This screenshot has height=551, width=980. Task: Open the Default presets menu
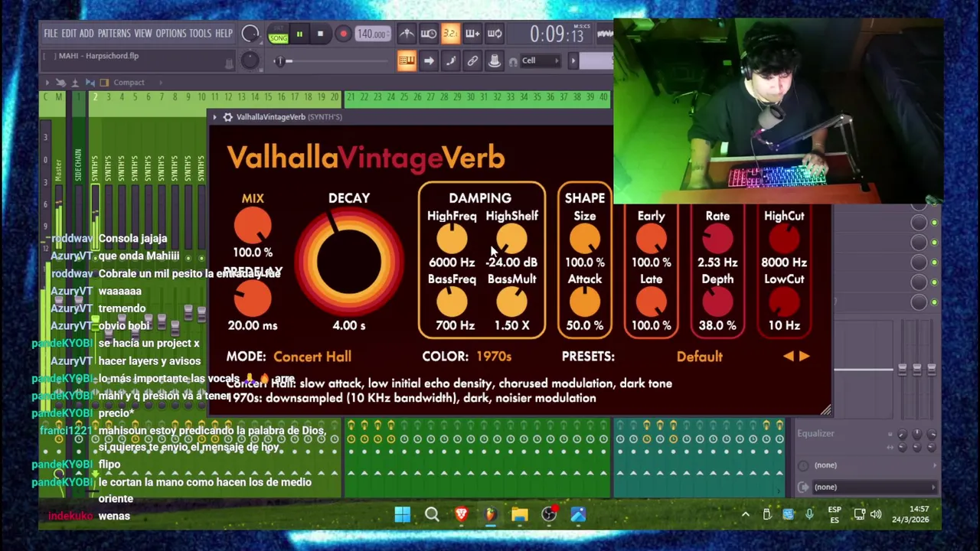coord(699,357)
